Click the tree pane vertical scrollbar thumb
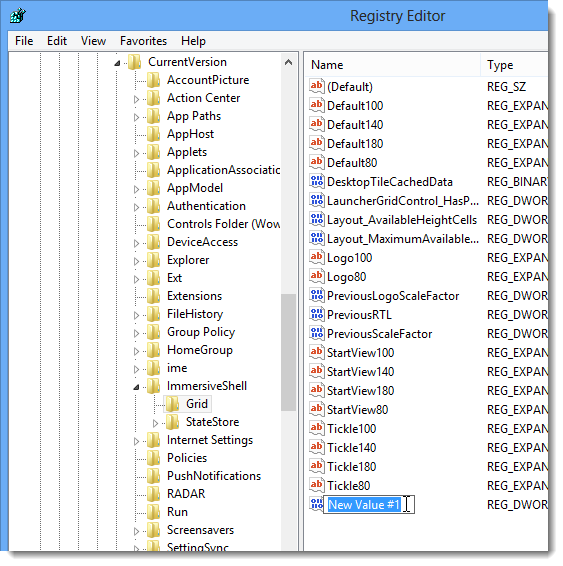 pos(288,352)
